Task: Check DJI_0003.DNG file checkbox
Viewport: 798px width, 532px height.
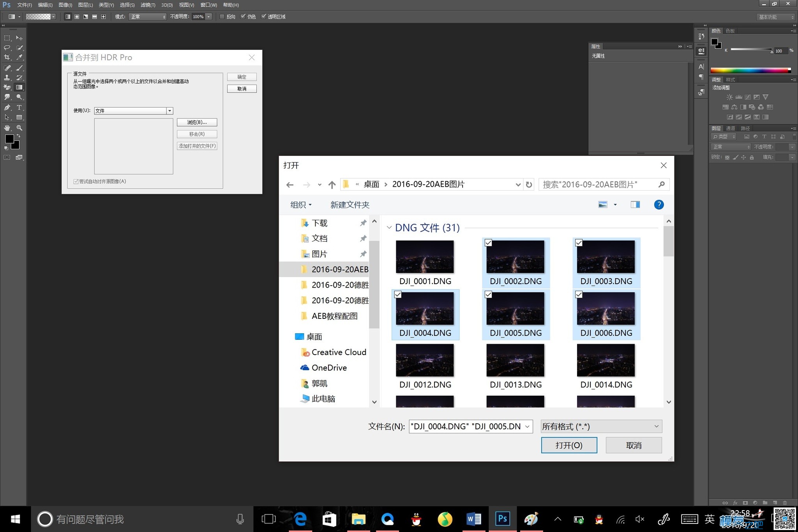Action: point(579,242)
